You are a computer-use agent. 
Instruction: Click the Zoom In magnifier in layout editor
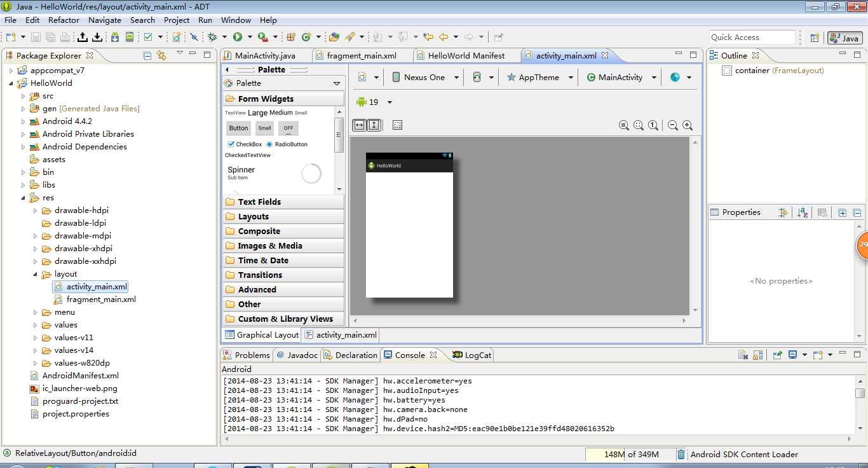688,125
